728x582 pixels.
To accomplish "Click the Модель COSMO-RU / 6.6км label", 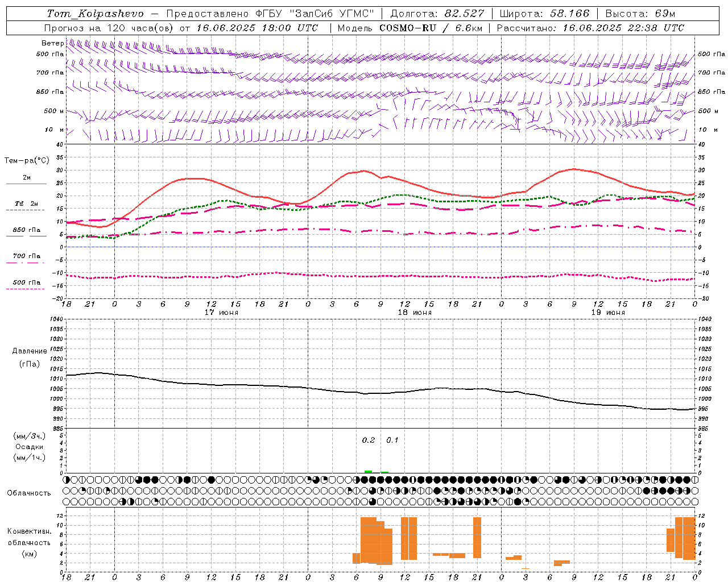I will point(410,28).
